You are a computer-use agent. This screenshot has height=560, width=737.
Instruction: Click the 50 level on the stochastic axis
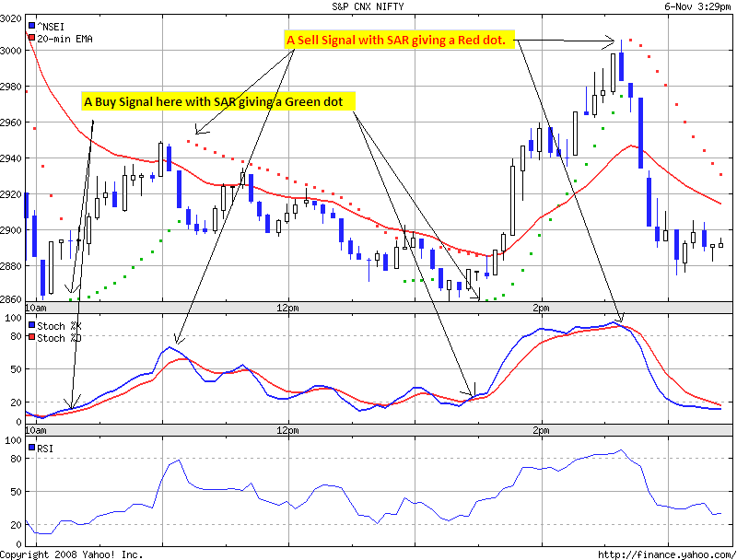[16, 369]
